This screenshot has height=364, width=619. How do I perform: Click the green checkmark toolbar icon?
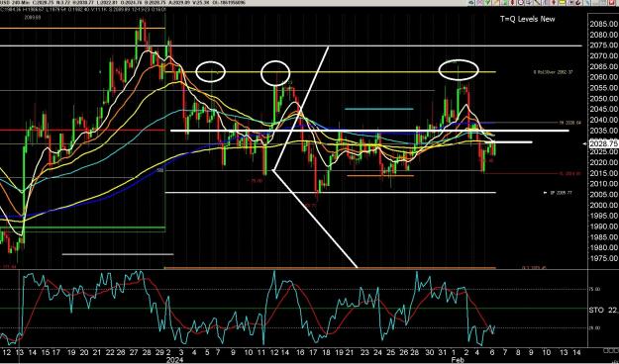(x=486, y=2)
